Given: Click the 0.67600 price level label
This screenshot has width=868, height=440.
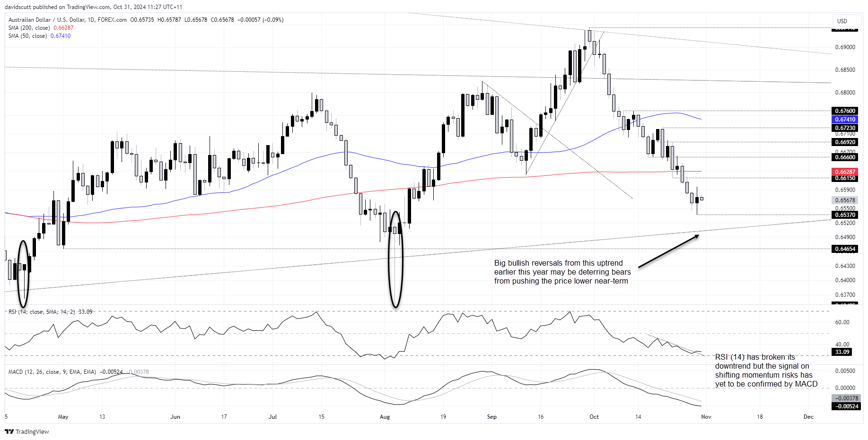Looking at the screenshot, I should [x=845, y=111].
